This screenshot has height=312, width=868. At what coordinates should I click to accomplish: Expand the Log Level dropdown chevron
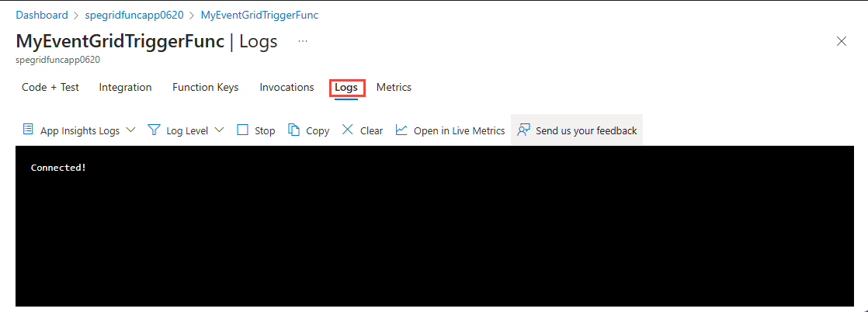tap(219, 130)
